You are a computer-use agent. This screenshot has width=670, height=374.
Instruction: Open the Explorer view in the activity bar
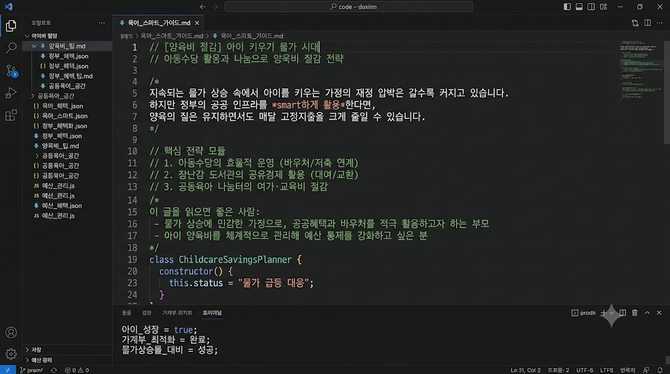(11, 26)
